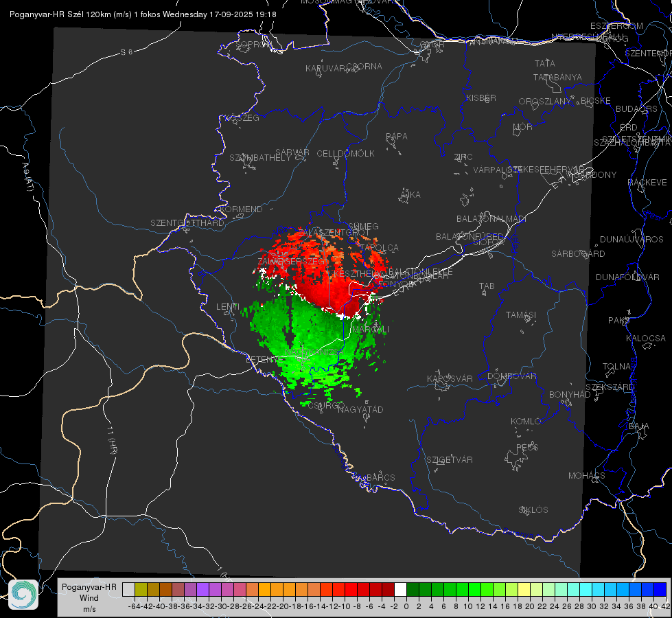Click the purple swatch between -34 and -32
Image resolution: width=672 pixels, height=618 pixels.
202,589
